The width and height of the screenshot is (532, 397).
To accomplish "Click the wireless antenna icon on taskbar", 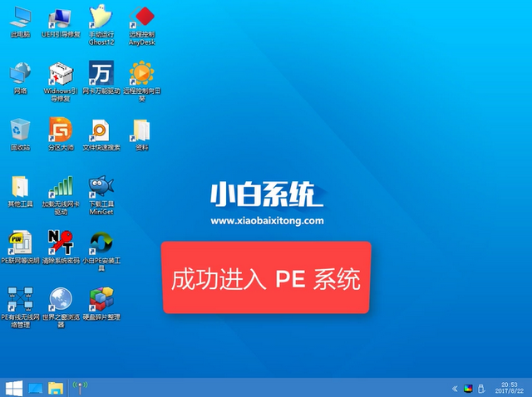I will coord(80,388).
